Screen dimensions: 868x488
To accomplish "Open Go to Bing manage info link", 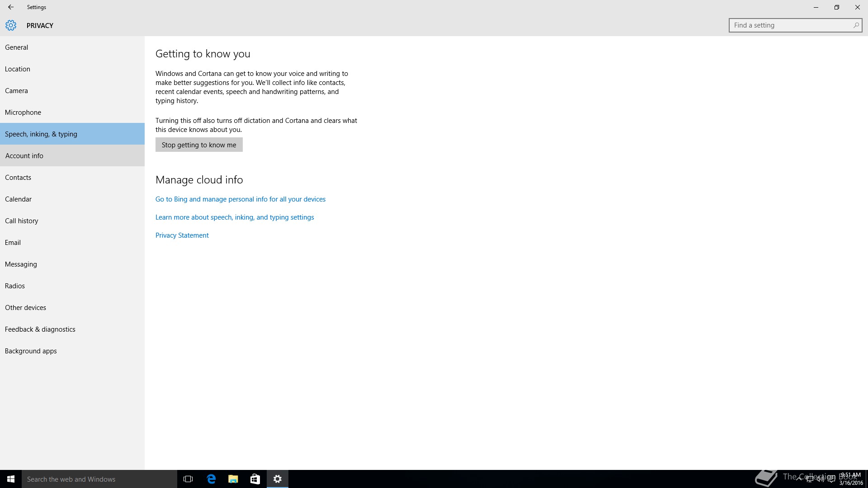I will click(x=240, y=199).
